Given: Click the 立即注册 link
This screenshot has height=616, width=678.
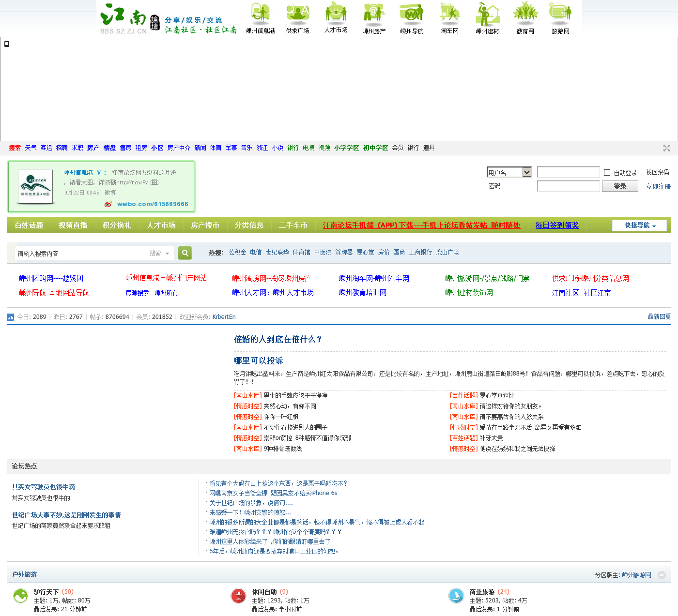Looking at the screenshot, I should [658, 187].
